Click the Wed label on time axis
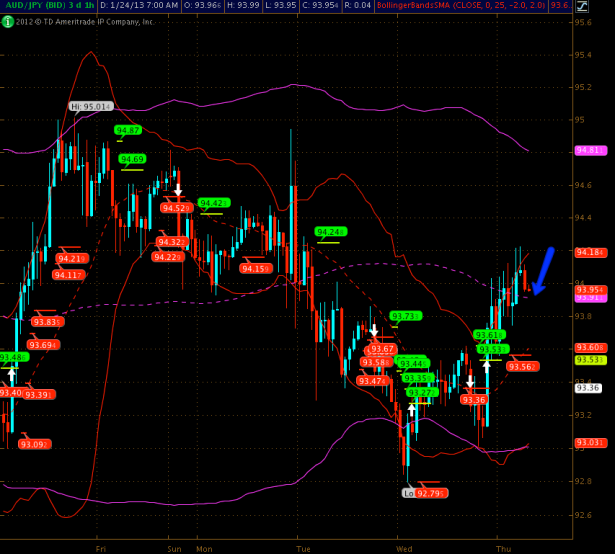Screen dimensions: 615x554 coord(404,549)
